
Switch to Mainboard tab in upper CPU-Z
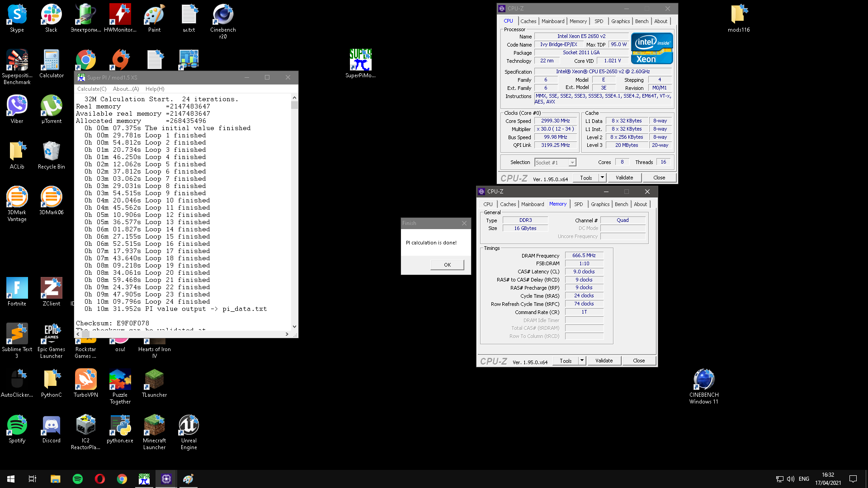[553, 21]
